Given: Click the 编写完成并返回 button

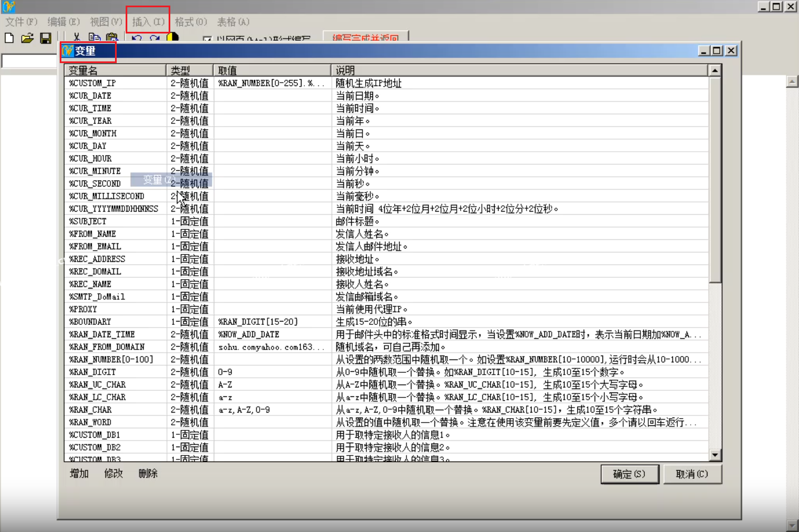Looking at the screenshot, I should pyautogui.click(x=366, y=37).
